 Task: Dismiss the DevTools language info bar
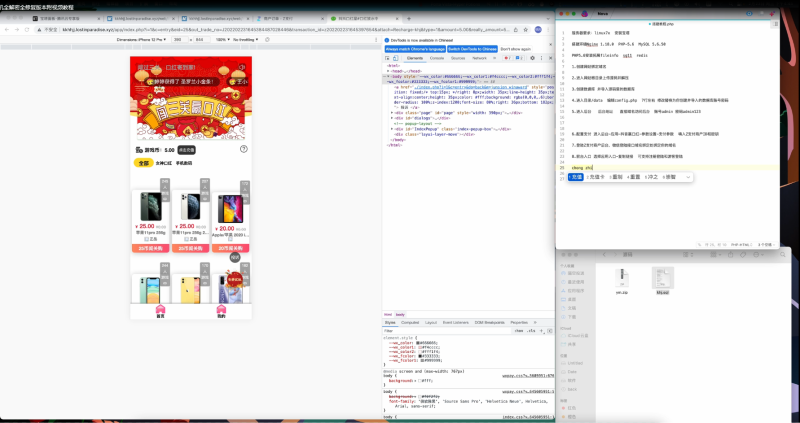click(x=551, y=44)
